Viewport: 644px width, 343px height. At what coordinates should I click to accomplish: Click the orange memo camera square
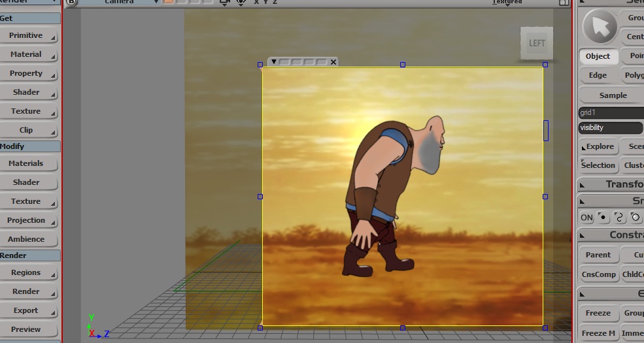tap(169, 2)
